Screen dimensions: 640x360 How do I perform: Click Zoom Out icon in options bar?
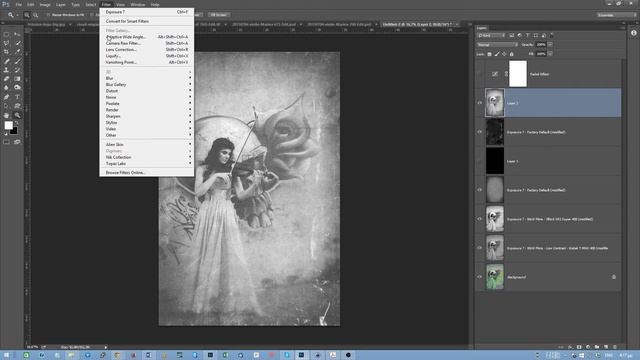pos(36,15)
